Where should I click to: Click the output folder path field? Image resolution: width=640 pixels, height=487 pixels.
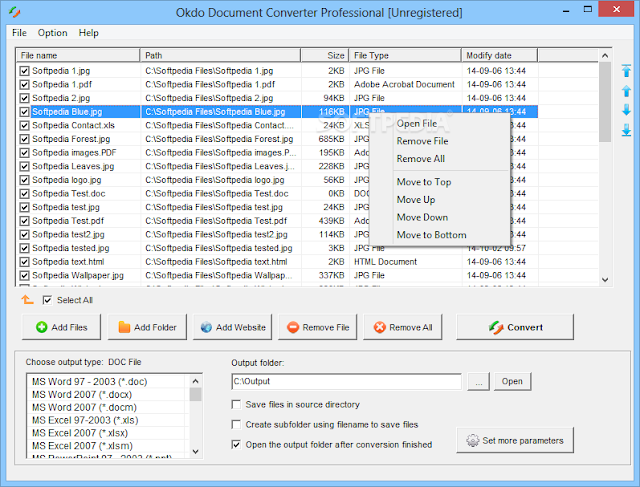point(347,381)
